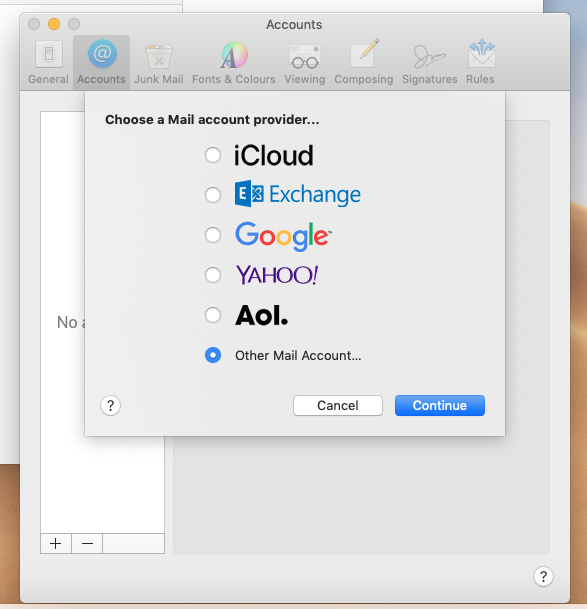Remove account using the minus button
Screen dimensions: 587x609
tap(87, 543)
